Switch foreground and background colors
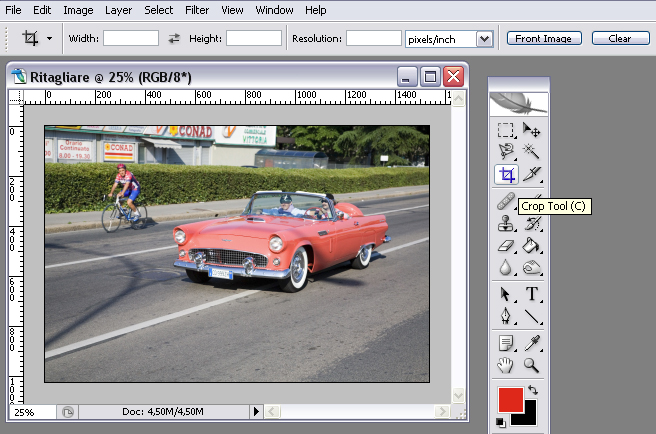656x434 pixels. (x=532, y=390)
